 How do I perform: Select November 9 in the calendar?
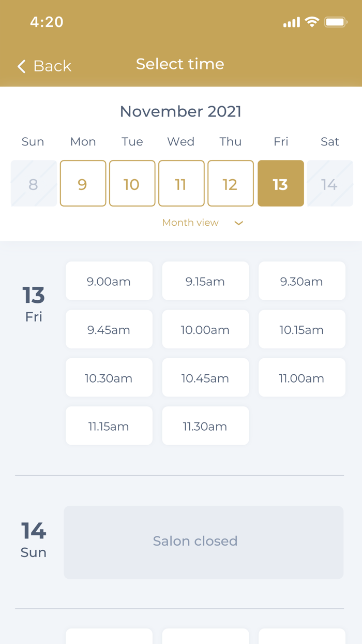[83, 183]
